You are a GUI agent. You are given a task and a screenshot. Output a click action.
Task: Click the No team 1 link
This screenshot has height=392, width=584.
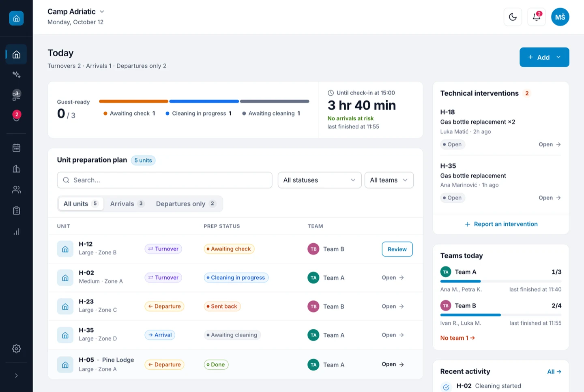tap(457, 338)
